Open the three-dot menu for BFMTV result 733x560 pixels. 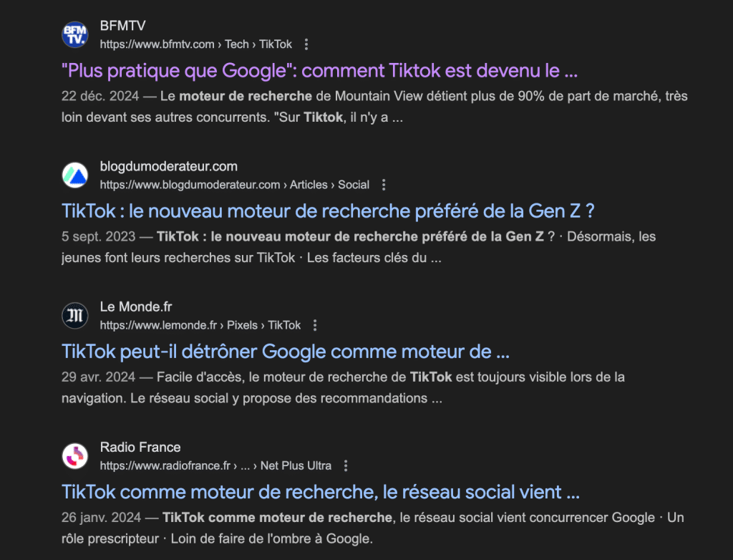[306, 44]
